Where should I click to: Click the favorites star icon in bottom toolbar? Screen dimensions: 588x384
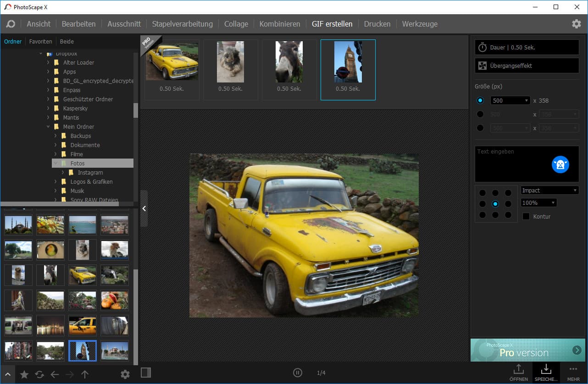click(x=24, y=374)
